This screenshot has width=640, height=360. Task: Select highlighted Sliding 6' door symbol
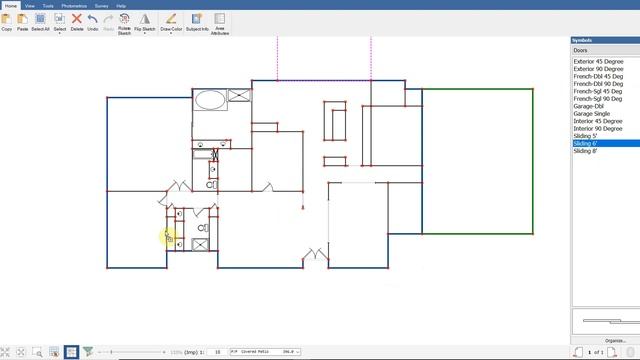click(606, 143)
